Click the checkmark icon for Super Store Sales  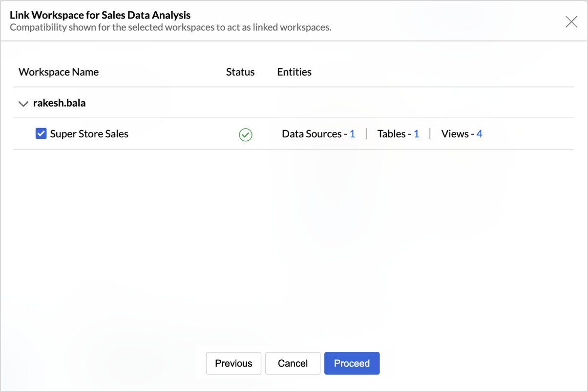[x=246, y=135]
